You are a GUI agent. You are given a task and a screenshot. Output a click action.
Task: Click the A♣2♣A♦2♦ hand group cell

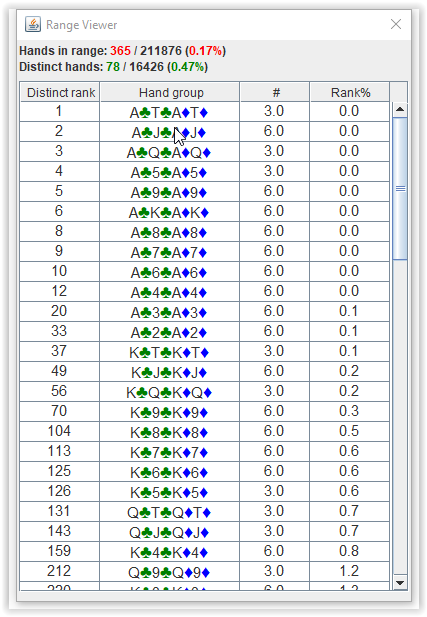(170, 333)
